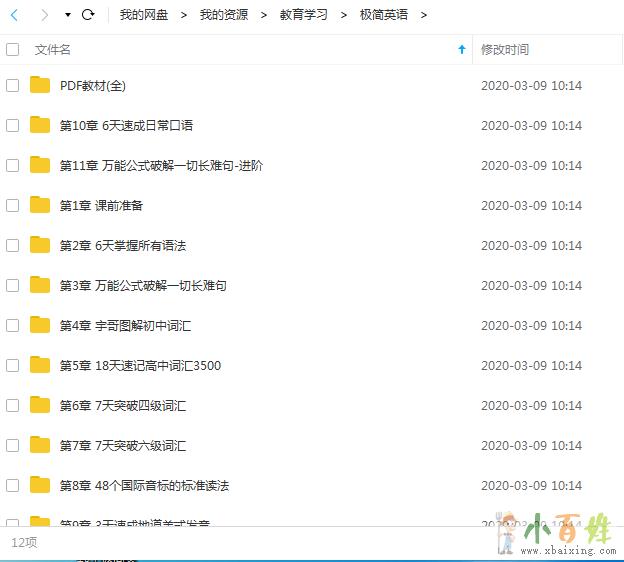Viewport: 624px width, 562px height.
Task: Select checkbox for 第2章 6天掌握所有语法
Action: (13, 245)
